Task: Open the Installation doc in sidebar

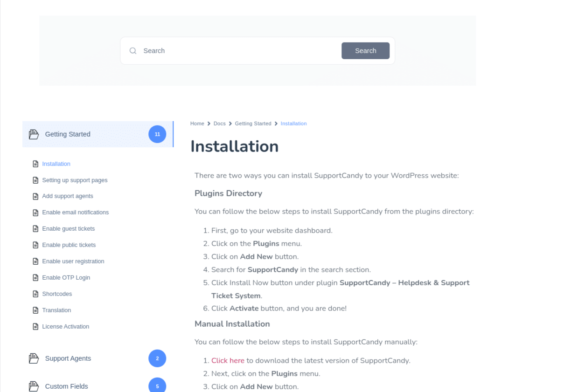Action: [56, 164]
